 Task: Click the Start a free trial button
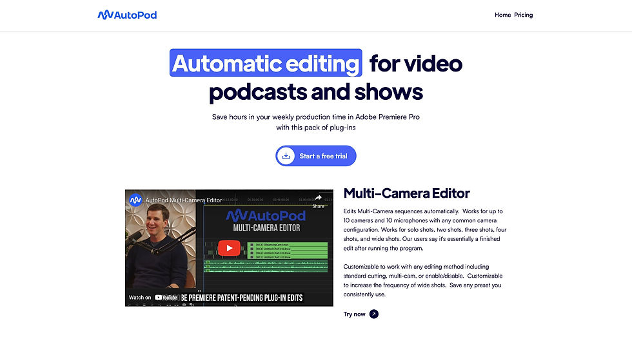tap(315, 156)
